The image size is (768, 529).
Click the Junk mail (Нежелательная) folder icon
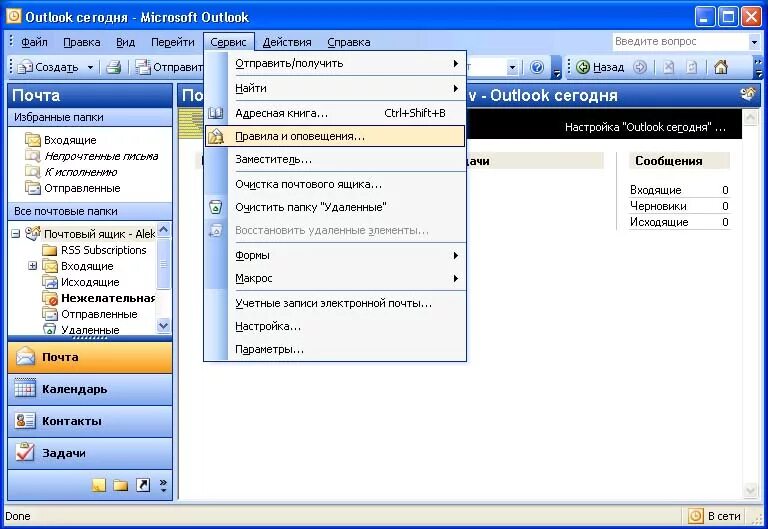49,298
